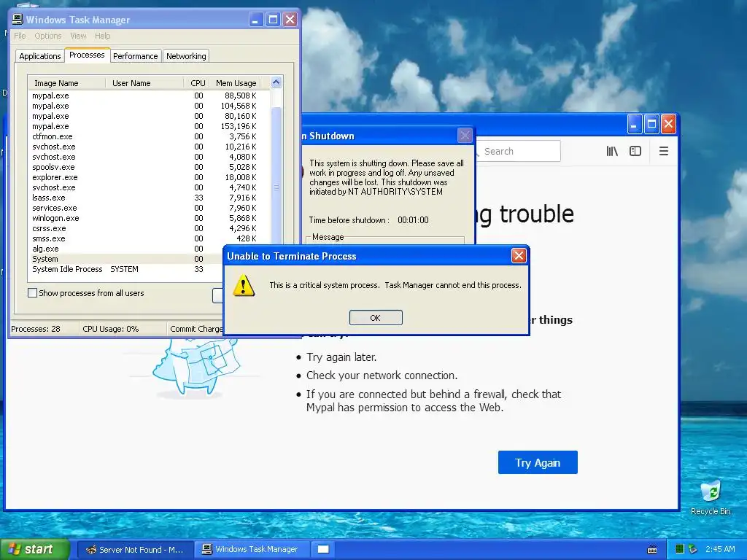Select svchost.exe using 10,216 K memory
This screenshot has width=747, height=560.
point(148,147)
